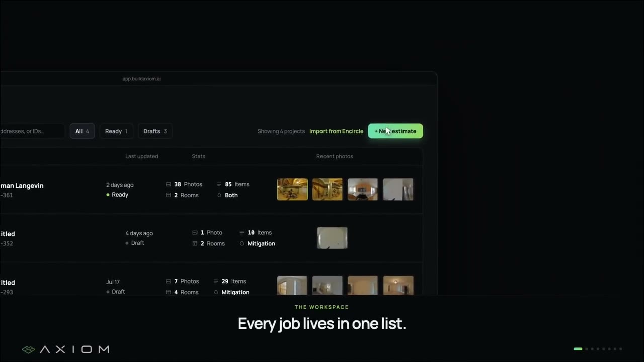Open first photo thumbnail in Langevin row
This screenshot has width=644, height=362.
click(x=292, y=190)
